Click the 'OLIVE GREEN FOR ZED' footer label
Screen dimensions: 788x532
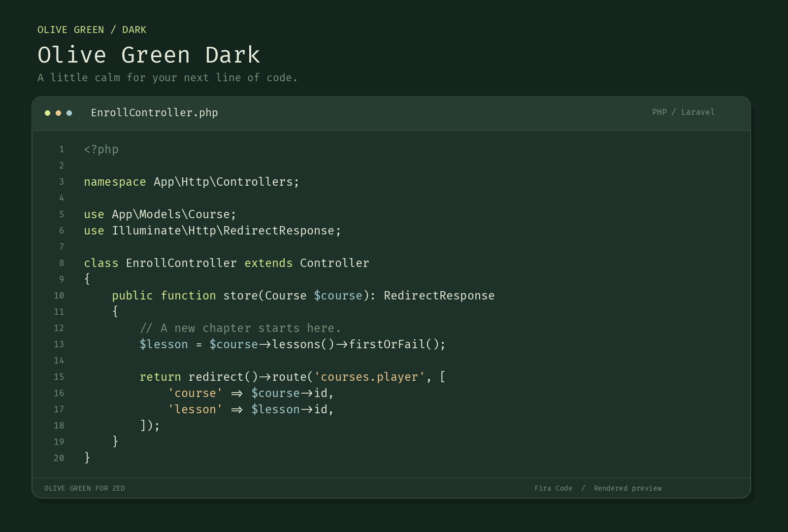coord(85,488)
